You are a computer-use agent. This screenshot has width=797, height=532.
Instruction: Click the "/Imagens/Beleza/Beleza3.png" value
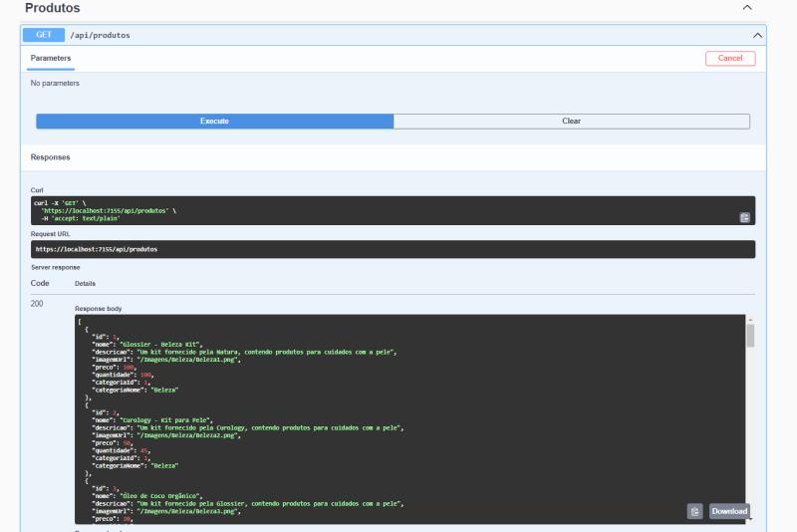[x=188, y=511]
